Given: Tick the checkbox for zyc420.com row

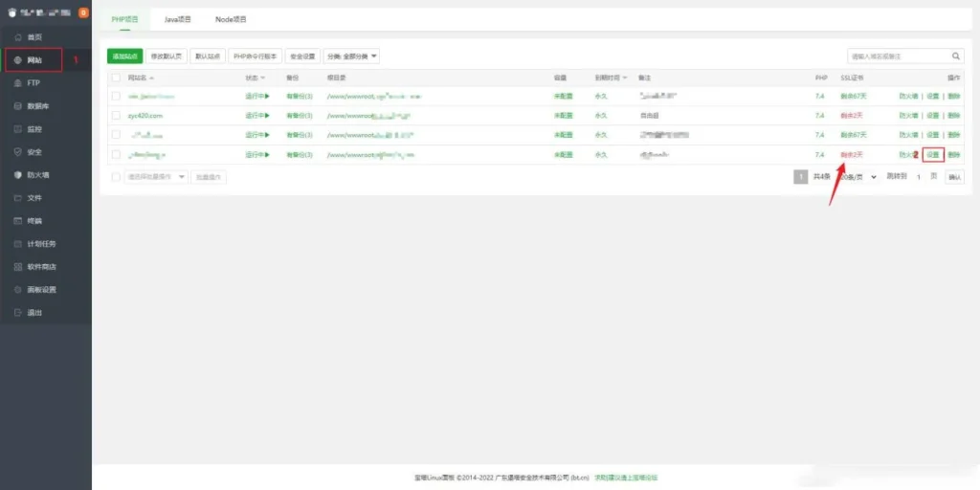Looking at the screenshot, I should [x=116, y=115].
